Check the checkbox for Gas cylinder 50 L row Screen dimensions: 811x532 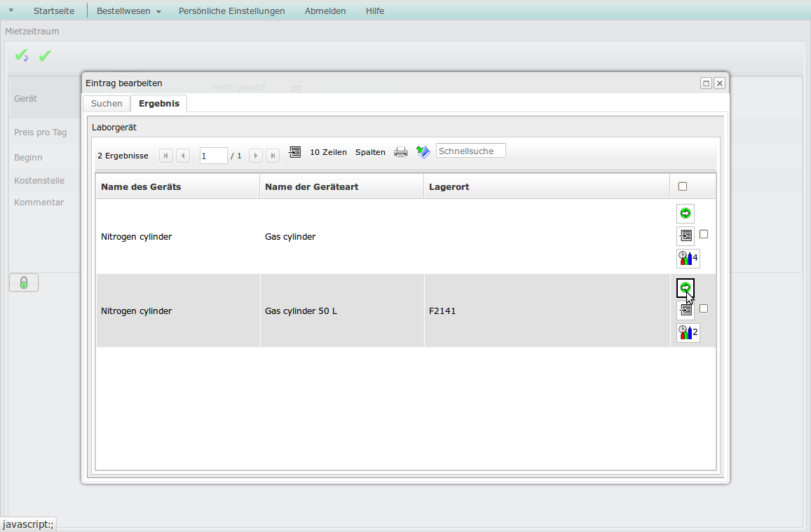click(704, 308)
